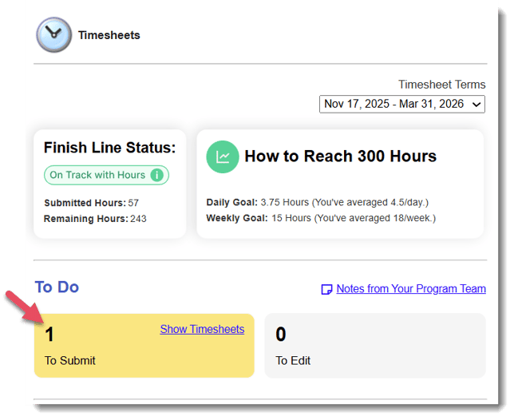Image resolution: width=514 pixels, height=420 pixels.
Task: Click the green info icon in status badge
Action: pos(157,175)
